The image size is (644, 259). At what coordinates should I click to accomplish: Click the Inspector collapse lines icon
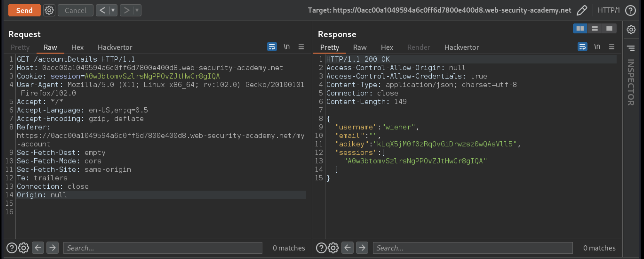pos(631,48)
